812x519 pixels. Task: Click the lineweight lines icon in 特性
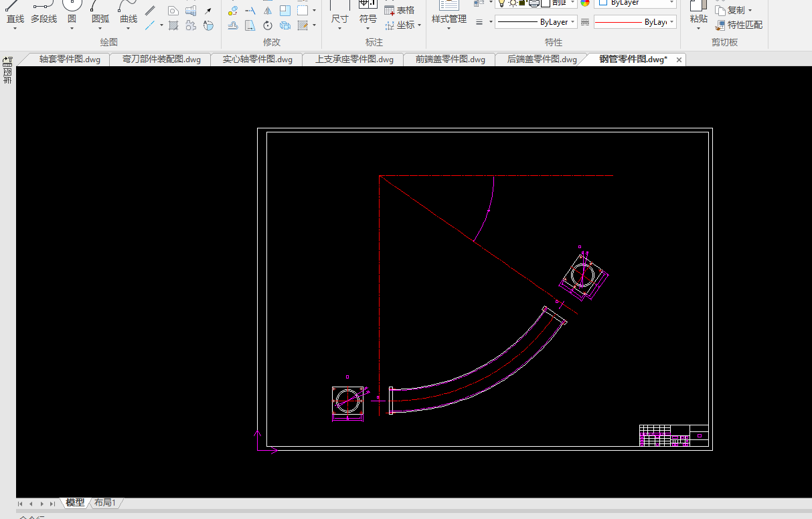pyautogui.click(x=479, y=22)
